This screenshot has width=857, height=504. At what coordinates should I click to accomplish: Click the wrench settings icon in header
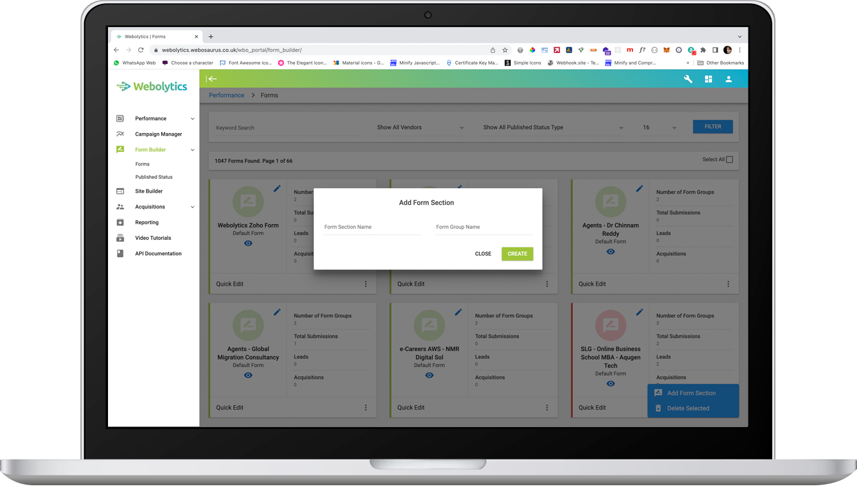(688, 79)
